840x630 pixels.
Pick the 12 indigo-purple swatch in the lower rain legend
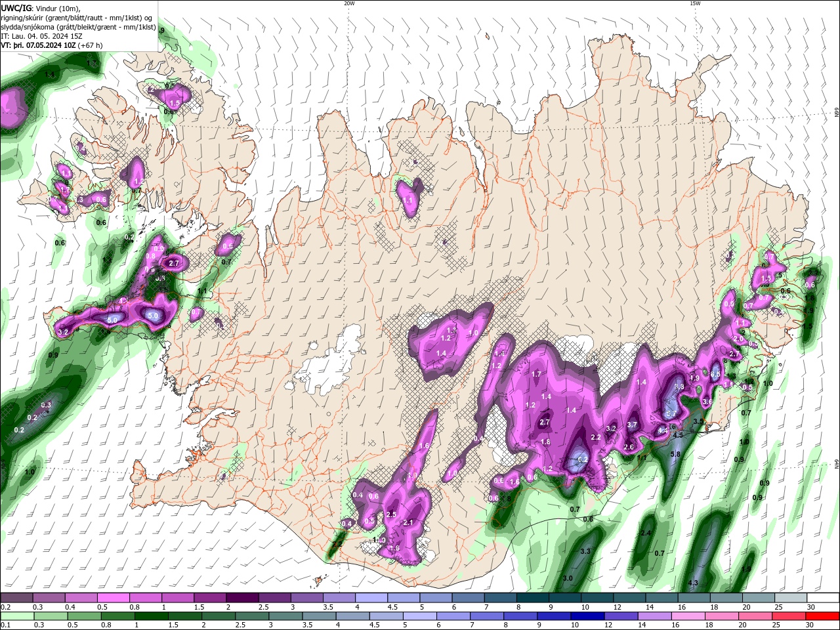621,616
